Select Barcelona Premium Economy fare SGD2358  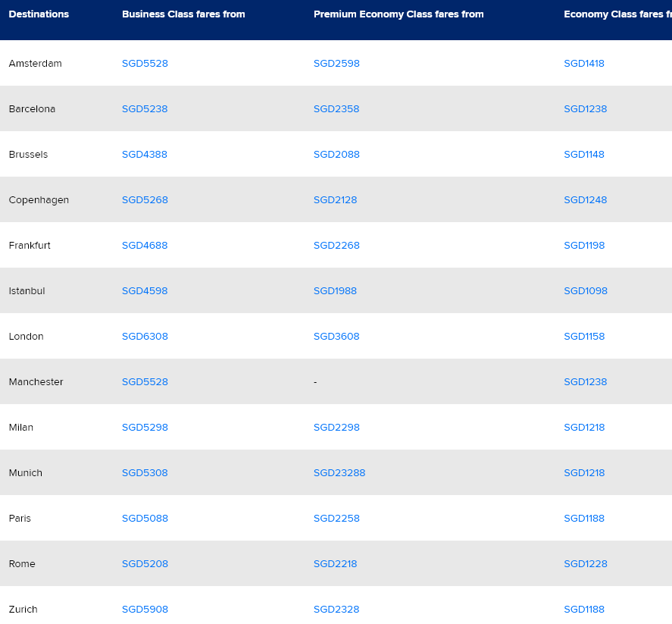point(336,109)
